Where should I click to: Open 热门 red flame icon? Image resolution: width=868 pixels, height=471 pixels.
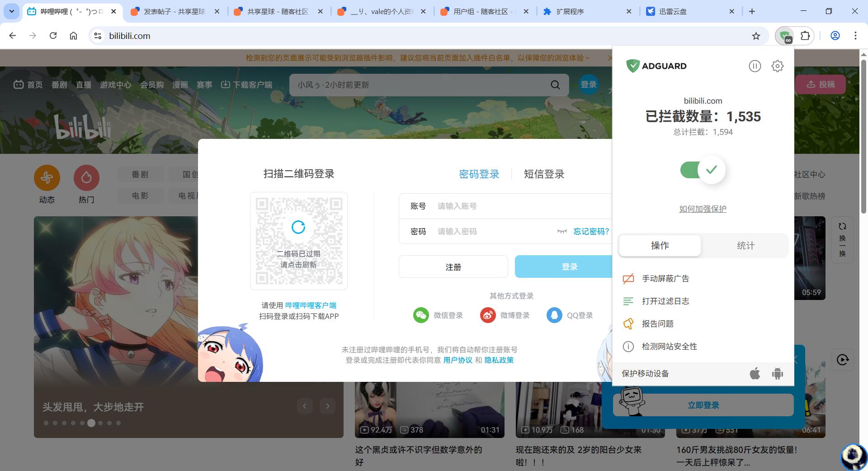point(86,178)
